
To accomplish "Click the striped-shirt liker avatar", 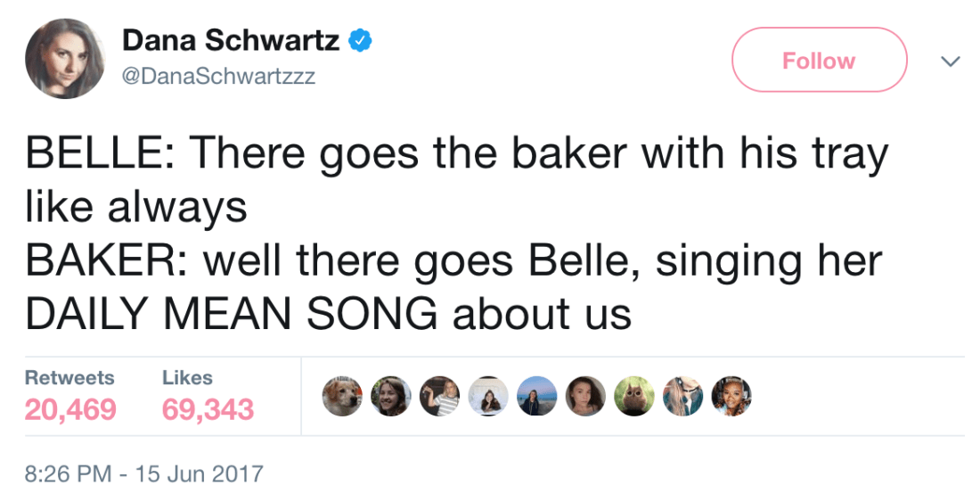I will pos(439,396).
